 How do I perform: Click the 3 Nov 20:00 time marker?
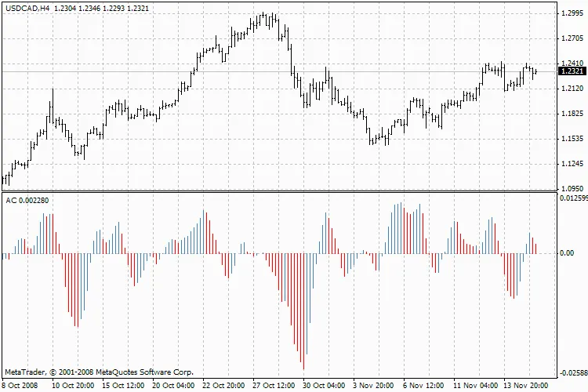373,386
